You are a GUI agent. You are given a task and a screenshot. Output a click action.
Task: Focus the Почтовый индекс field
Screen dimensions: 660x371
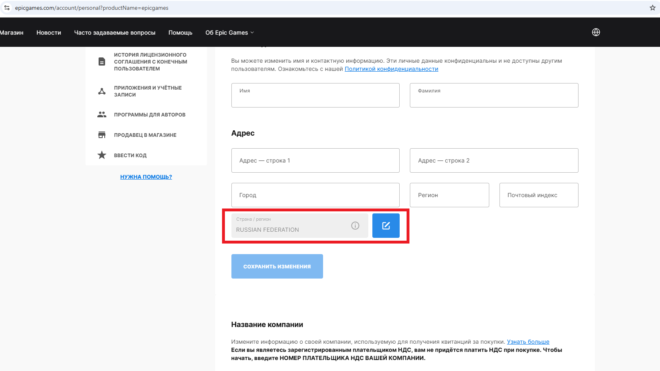coord(539,195)
